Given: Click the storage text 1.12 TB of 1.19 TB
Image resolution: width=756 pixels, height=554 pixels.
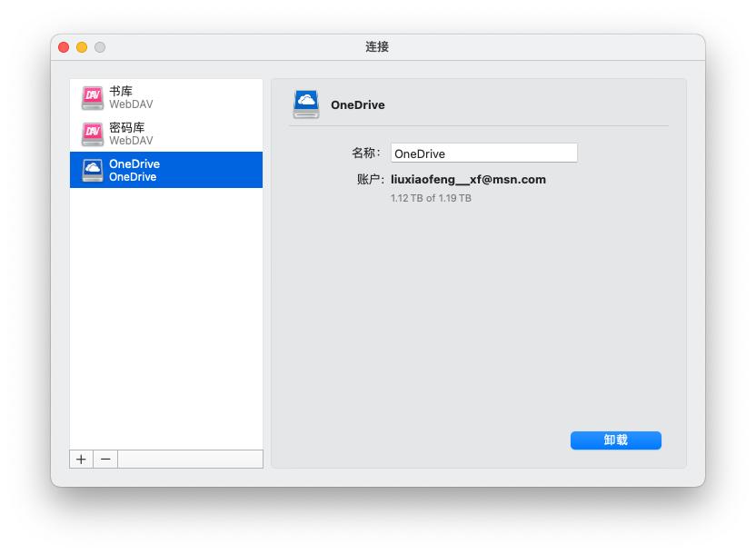Looking at the screenshot, I should click(431, 198).
